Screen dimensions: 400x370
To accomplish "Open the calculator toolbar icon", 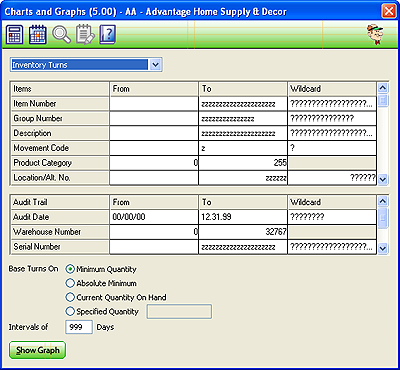I will (x=15, y=34).
